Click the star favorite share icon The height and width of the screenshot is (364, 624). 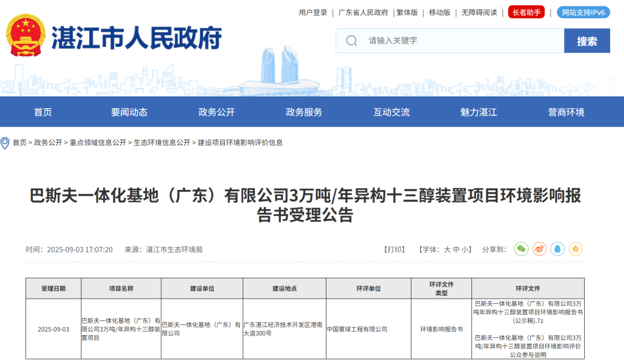click(x=575, y=249)
